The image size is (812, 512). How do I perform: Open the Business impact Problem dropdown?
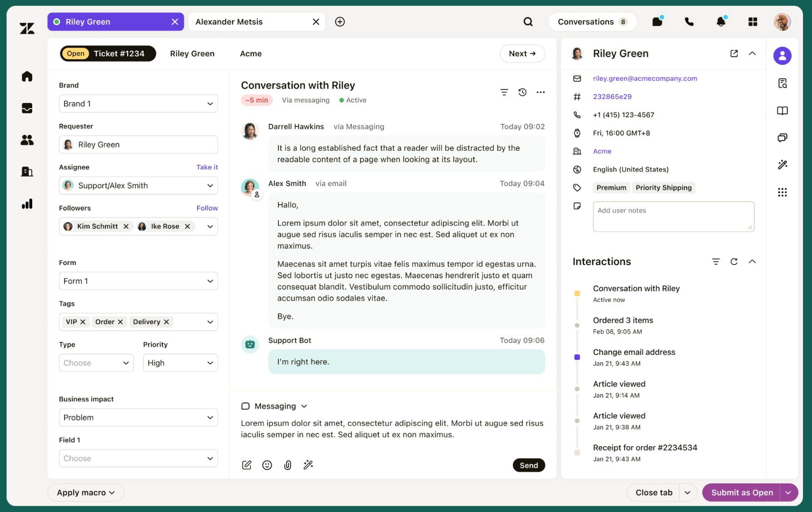coord(139,418)
